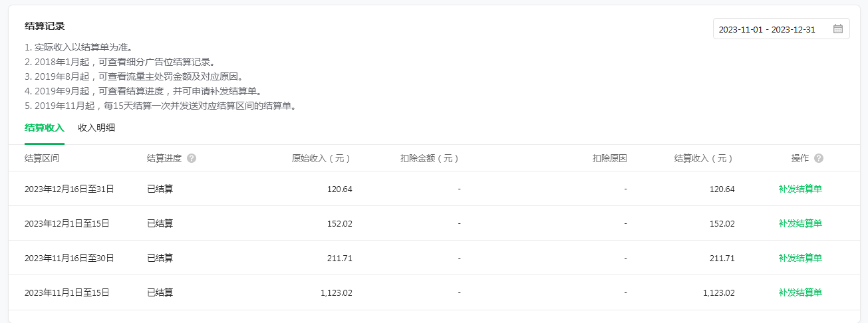Click the 扣除金额（元） column header
Screen dimensions: 868x323
click(430, 158)
